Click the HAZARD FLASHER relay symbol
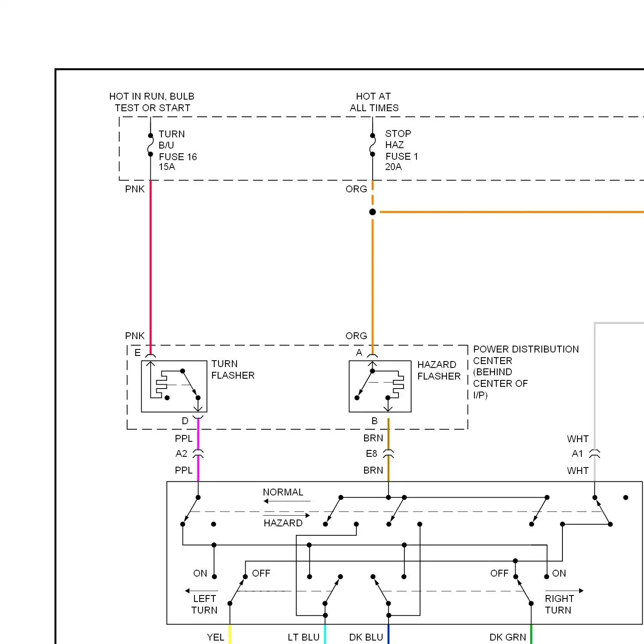This screenshot has height=644, width=644. [x=380, y=386]
